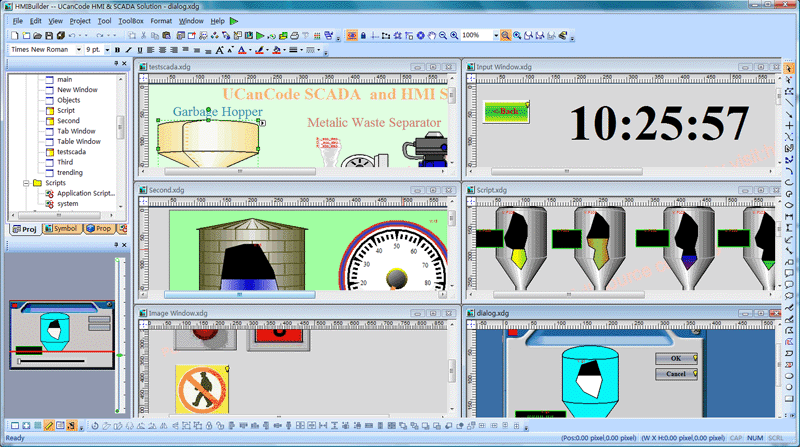
Task: Click the Center text alignment icon
Action: [x=162, y=49]
